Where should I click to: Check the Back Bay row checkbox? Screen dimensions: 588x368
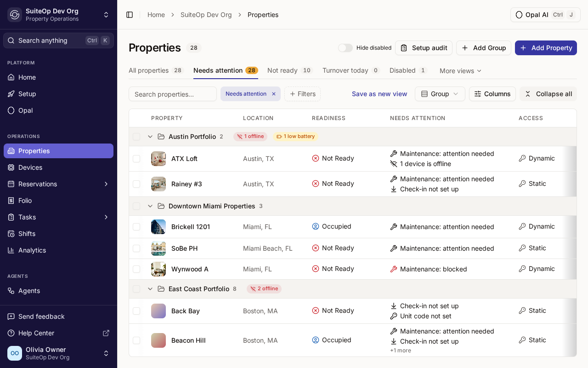[x=136, y=311]
